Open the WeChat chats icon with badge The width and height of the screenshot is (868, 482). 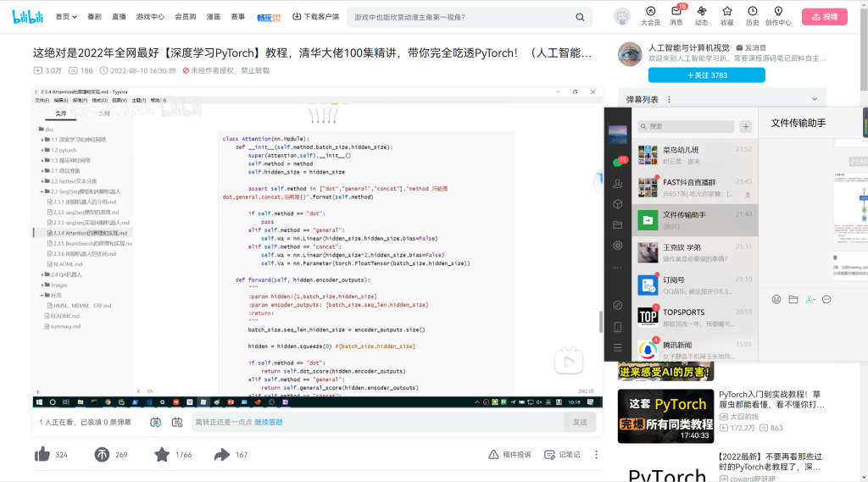tap(618, 162)
